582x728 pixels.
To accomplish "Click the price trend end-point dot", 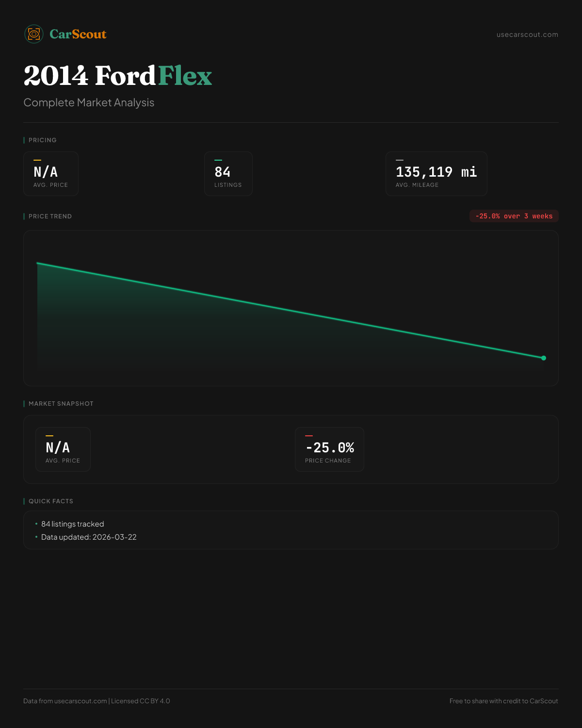I will click(x=544, y=358).
